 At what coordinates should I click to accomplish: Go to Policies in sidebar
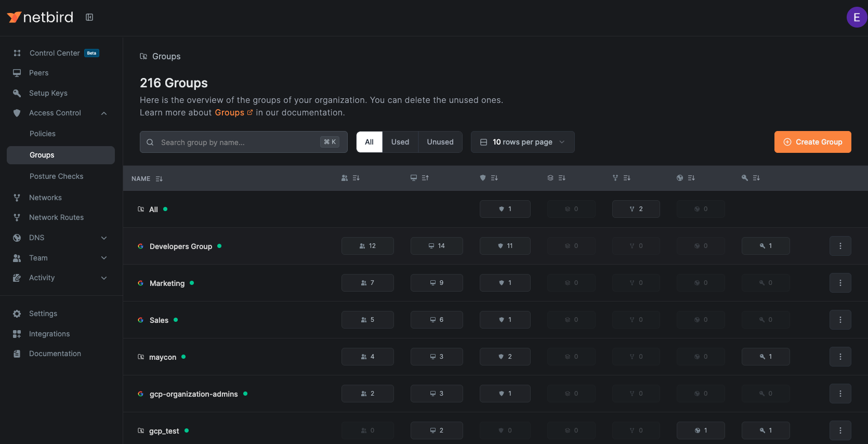click(43, 134)
